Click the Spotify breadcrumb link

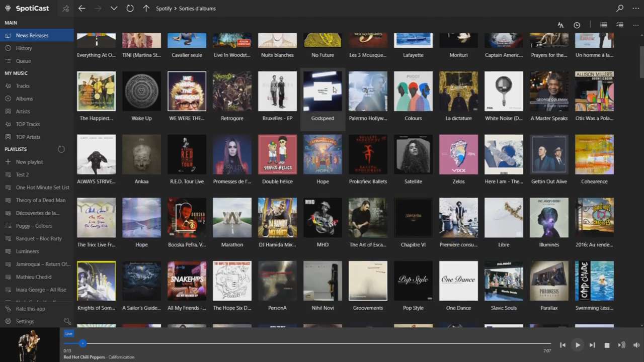pos(164,9)
